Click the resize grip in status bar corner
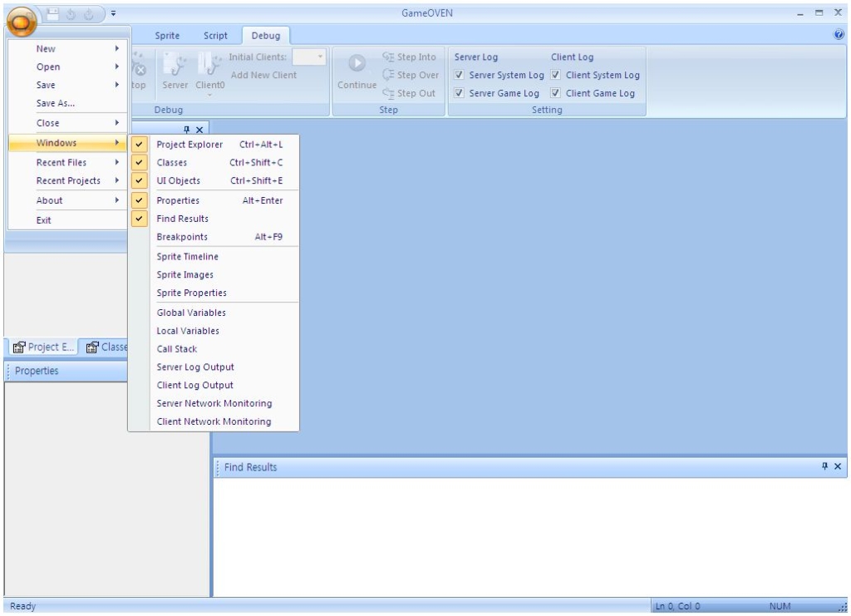This screenshot has height=616, width=851. pyautogui.click(x=843, y=608)
